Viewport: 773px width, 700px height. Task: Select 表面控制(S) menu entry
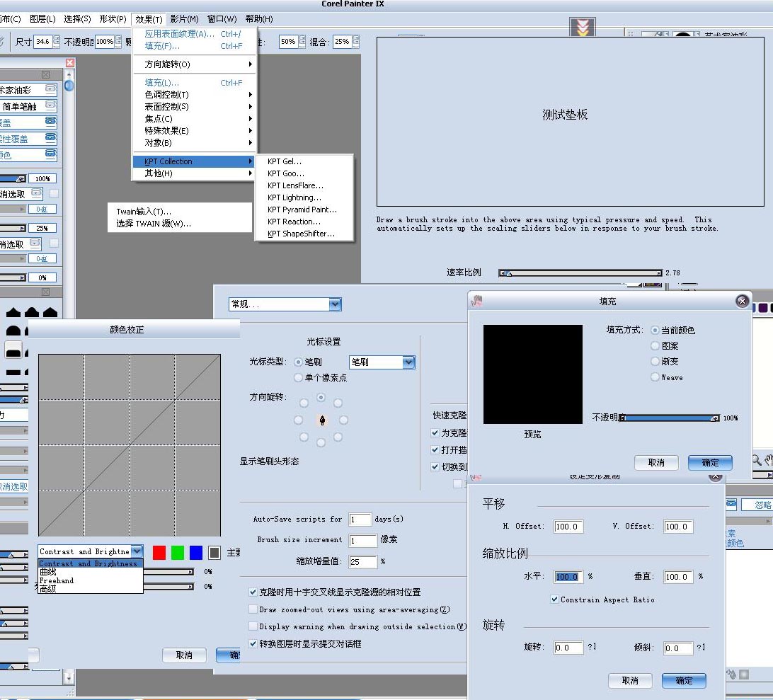click(195, 106)
